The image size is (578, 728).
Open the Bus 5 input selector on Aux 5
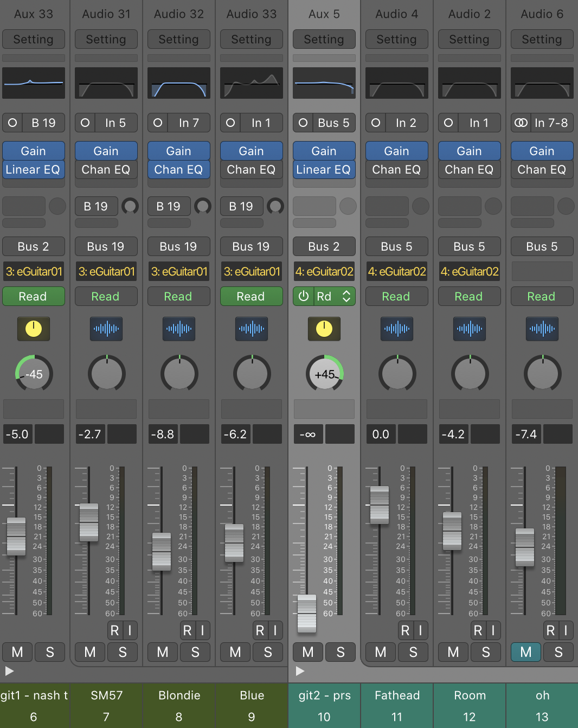pos(334,123)
